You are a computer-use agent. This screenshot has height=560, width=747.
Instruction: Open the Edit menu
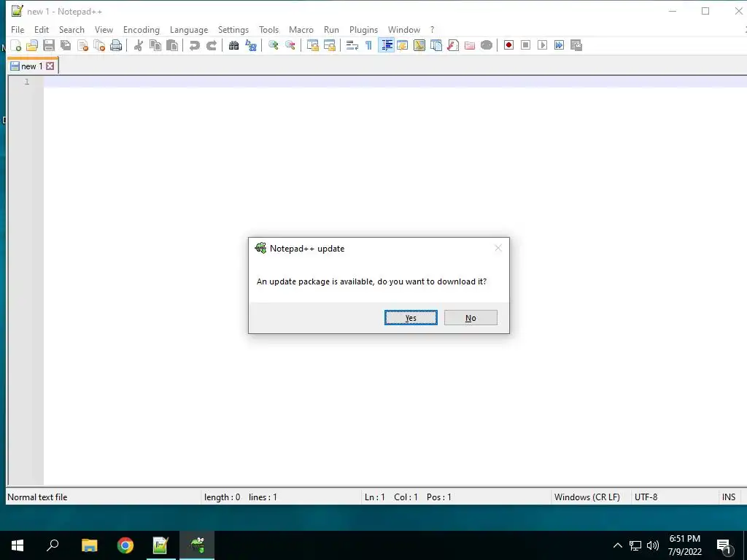[x=42, y=29]
